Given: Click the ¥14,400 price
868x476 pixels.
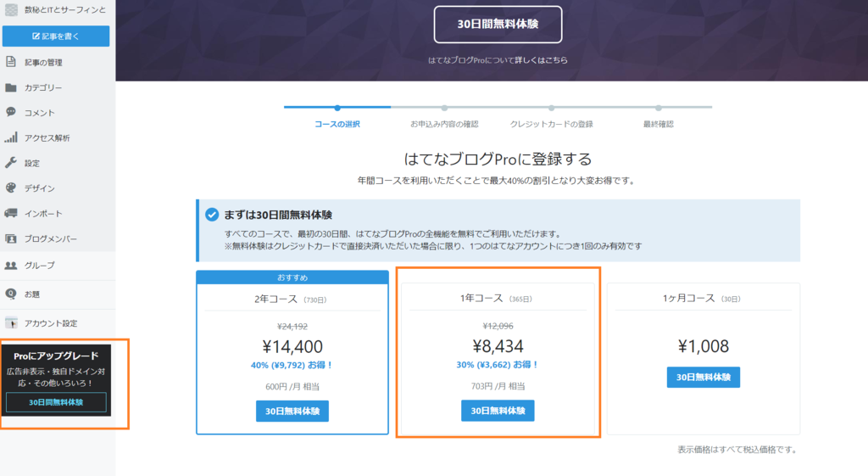Looking at the screenshot, I should coord(292,347).
